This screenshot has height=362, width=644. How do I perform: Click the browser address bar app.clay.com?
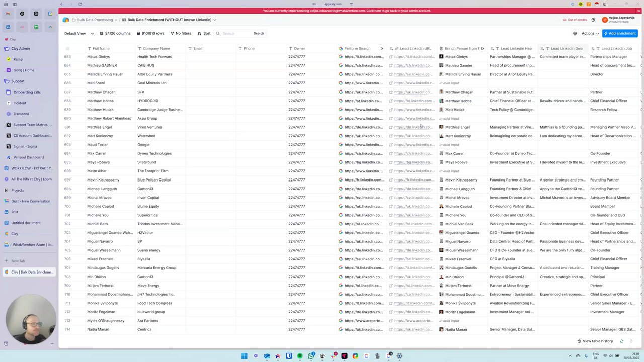tap(333, 4)
